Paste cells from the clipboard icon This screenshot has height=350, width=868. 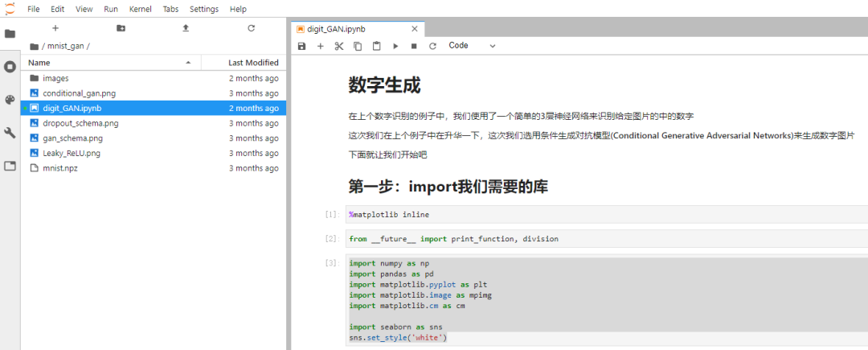click(x=376, y=46)
